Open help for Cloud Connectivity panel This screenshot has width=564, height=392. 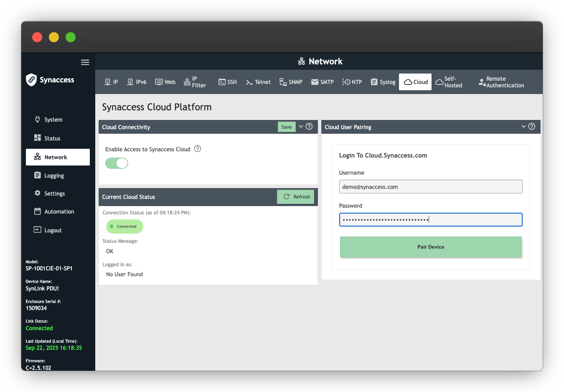point(309,127)
